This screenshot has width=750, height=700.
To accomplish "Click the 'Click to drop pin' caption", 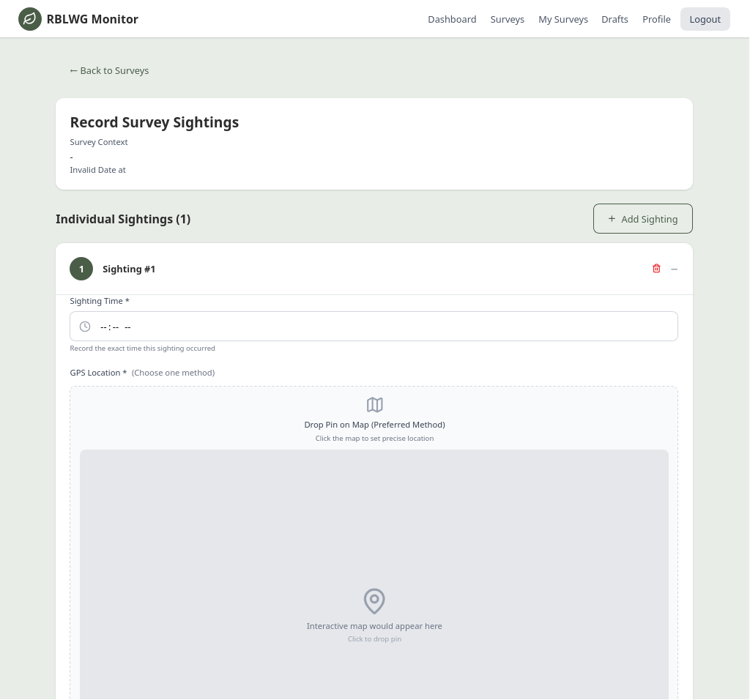I will coord(374,638).
